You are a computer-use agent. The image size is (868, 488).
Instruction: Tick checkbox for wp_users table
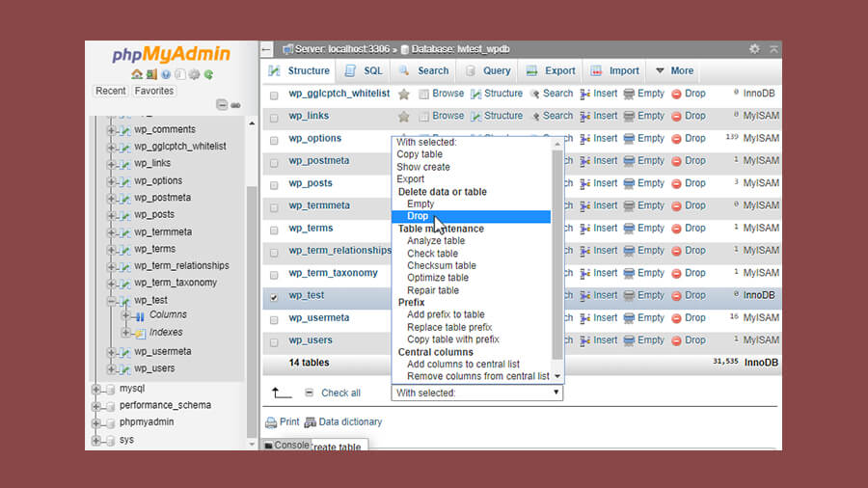pos(274,342)
